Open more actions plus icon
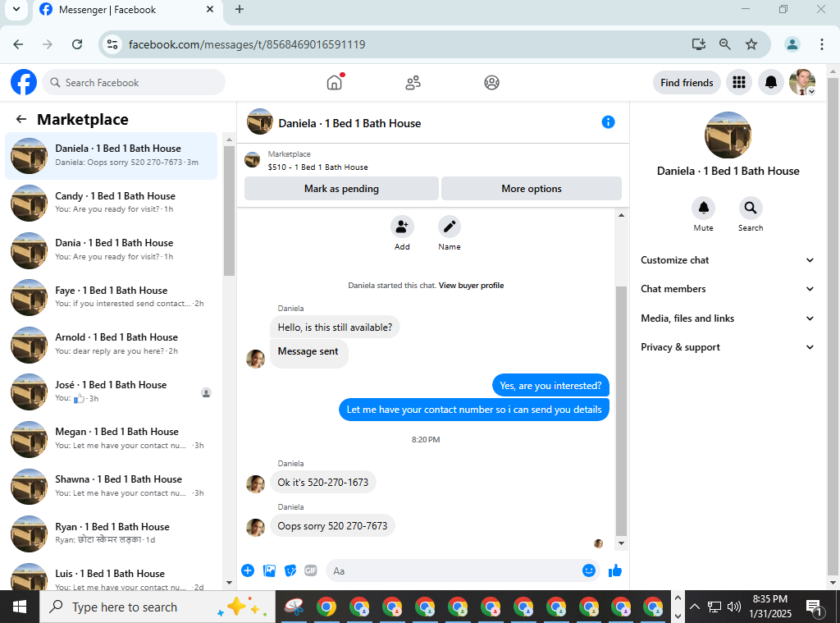Viewport: 840px width, 623px height. coord(248,570)
